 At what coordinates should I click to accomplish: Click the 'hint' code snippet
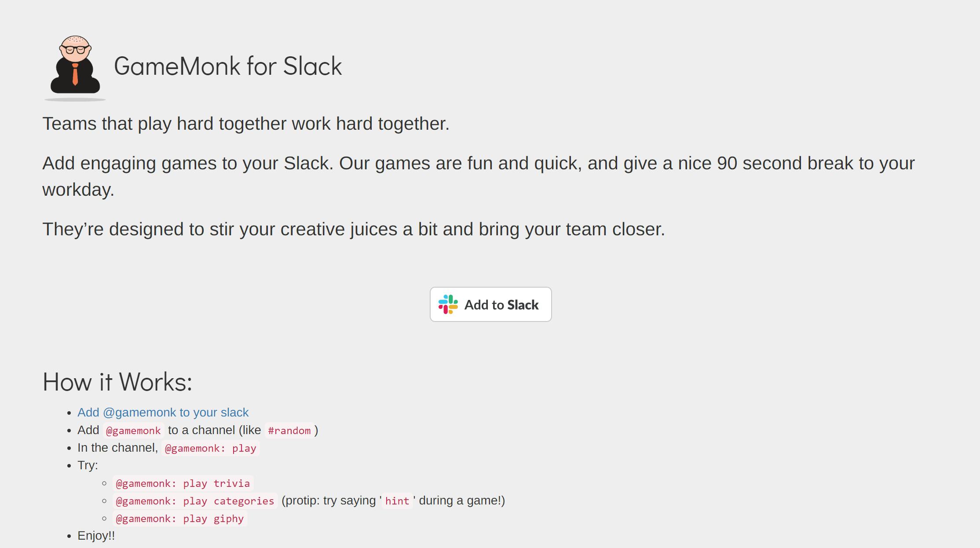pos(397,501)
